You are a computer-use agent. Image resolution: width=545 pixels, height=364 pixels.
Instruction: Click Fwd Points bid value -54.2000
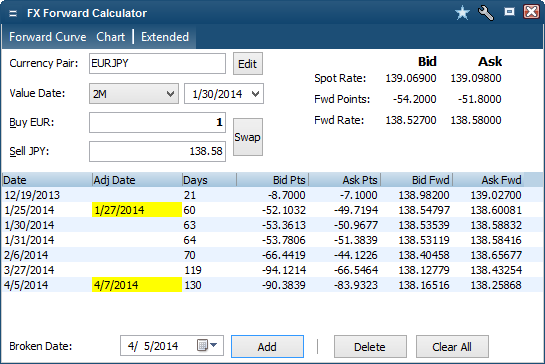[414, 99]
